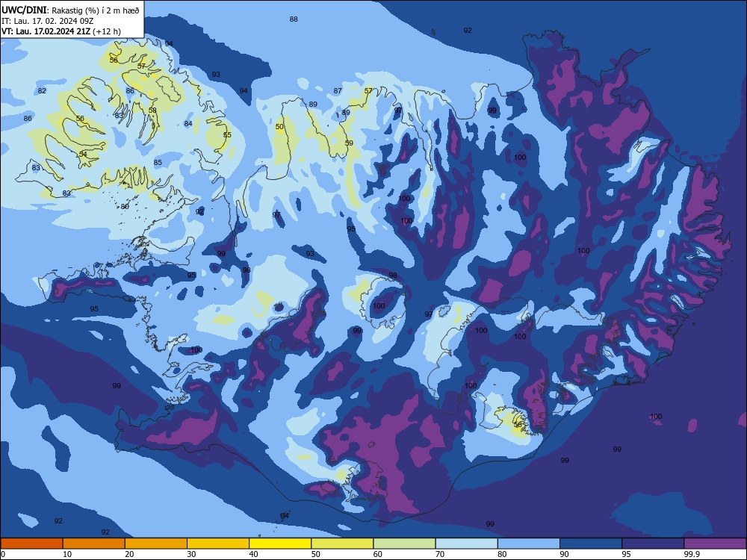Click the legend tick label '20'
The height and width of the screenshot is (560, 747).
click(129, 554)
